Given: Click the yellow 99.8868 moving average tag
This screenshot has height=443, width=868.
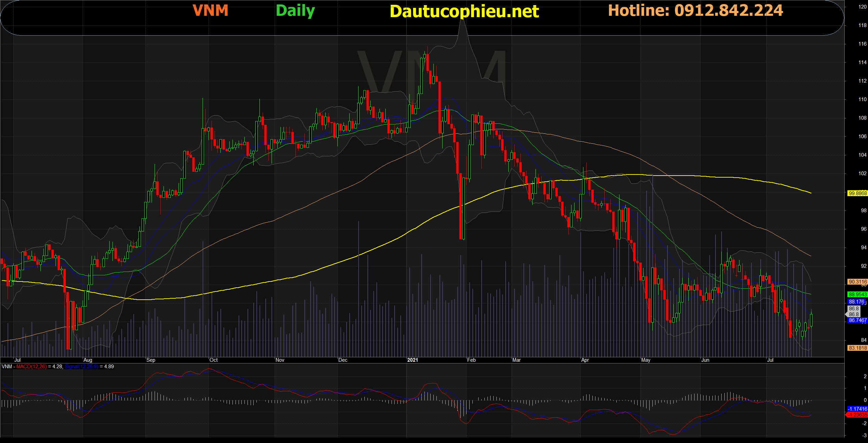Looking at the screenshot, I should tap(857, 193).
